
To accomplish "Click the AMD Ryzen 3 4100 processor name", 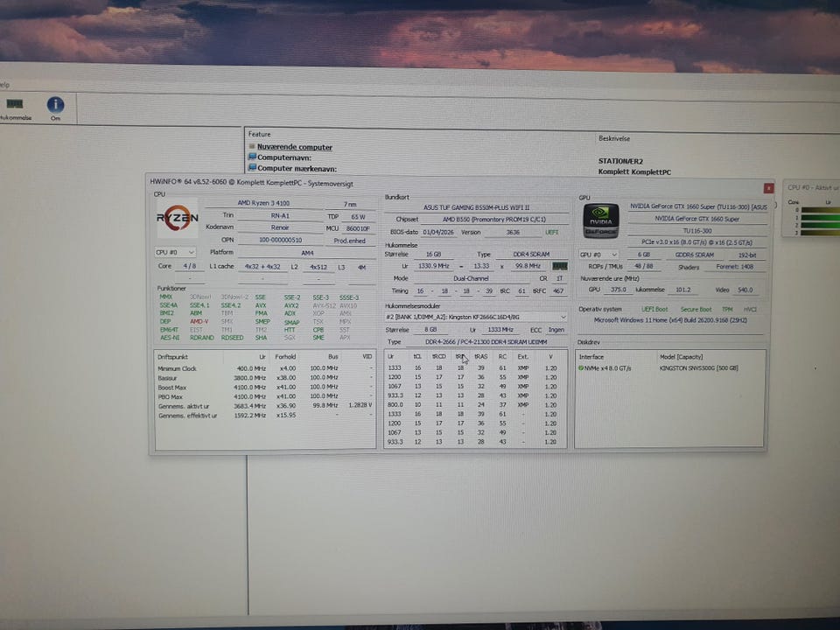I will pyautogui.click(x=263, y=203).
